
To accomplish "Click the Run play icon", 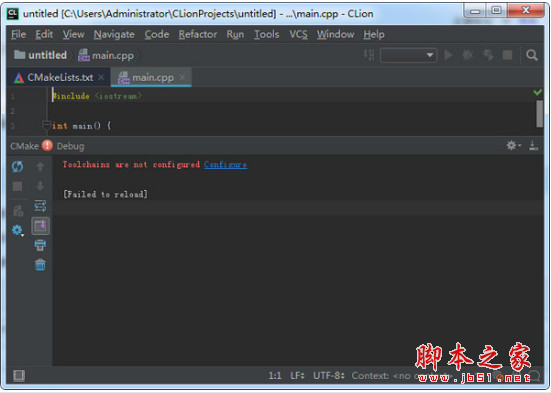I will click(448, 55).
